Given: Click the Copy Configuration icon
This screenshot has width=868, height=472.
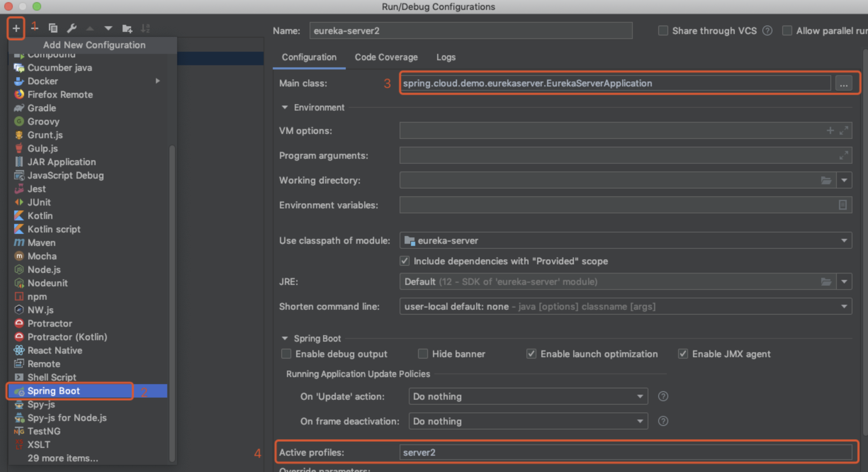Looking at the screenshot, I should point(53,28).
